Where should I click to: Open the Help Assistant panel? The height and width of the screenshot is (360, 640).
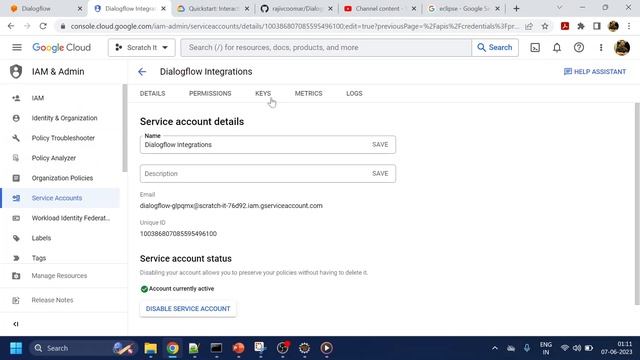pos(595,71)
